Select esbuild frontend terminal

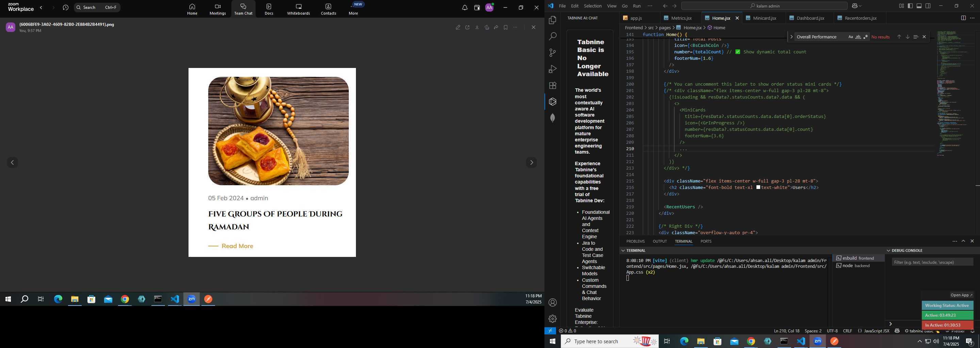click(859, 258)
